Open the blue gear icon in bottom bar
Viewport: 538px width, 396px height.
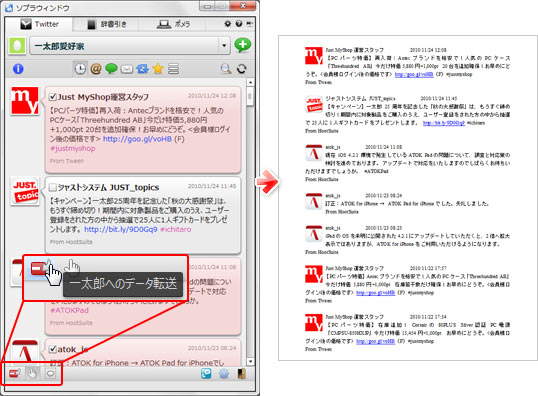[x=224, y=374]
